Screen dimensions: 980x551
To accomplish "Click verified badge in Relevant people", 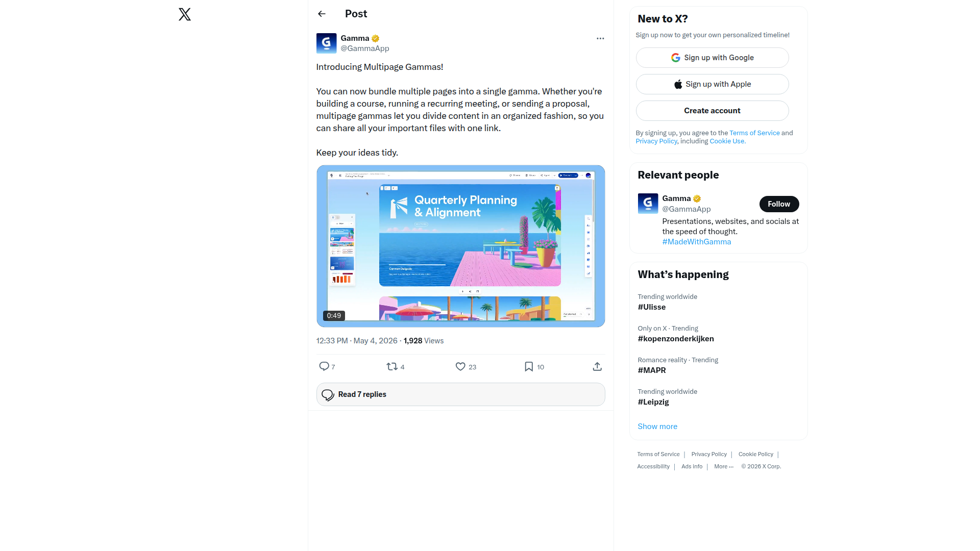I will click(697, 198).
